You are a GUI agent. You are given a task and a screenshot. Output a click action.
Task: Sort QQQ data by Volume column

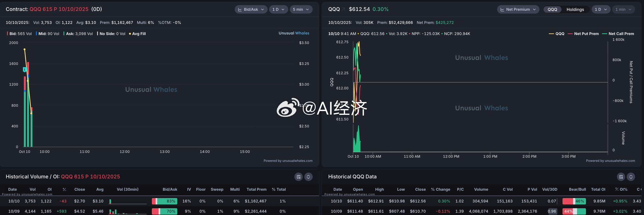[481, 190]
